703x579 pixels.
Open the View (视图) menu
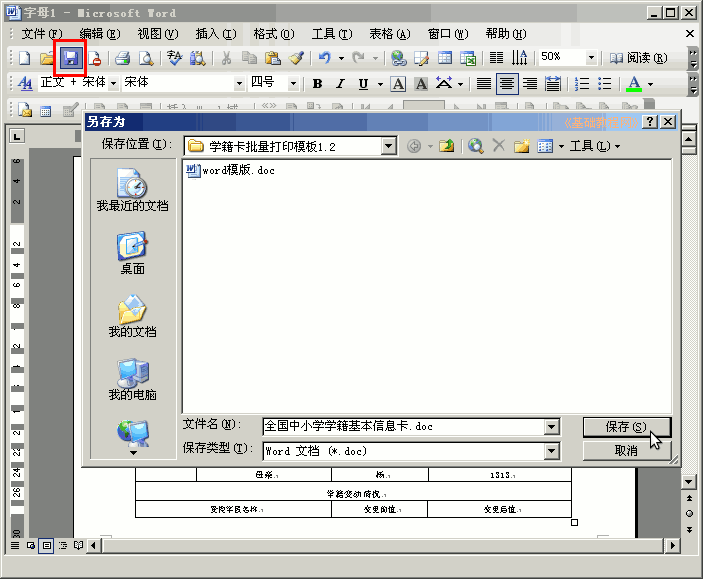158,34
